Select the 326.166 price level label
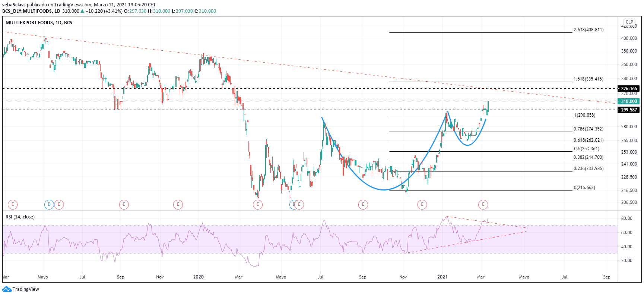644x296 pixels. (629, 89)
